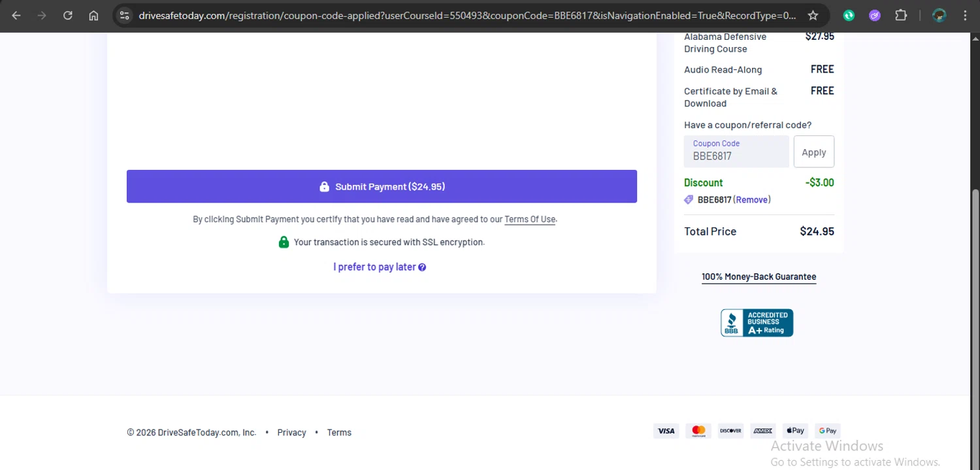Viewport: 980px width, 470px height.
Task: Bookmark this page with the star
Action: [813, 16]
